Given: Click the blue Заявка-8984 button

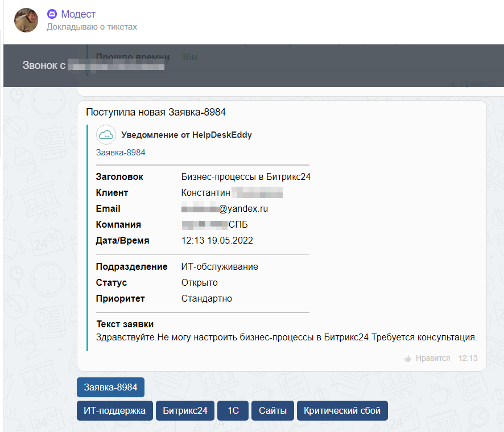Looking at the screenshot, I should (110, 387).
